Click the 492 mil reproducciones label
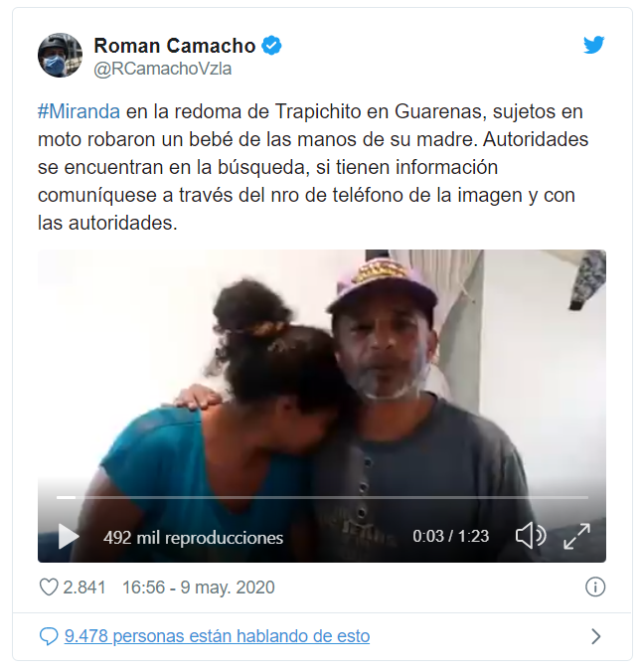Screen dimensions: 641x672 [x=193, y=538]
